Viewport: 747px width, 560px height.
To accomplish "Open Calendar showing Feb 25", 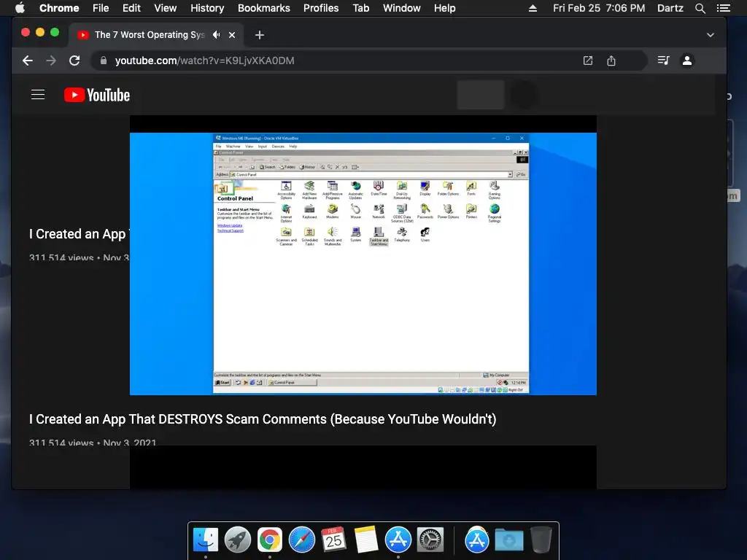I will coord(333,540).
